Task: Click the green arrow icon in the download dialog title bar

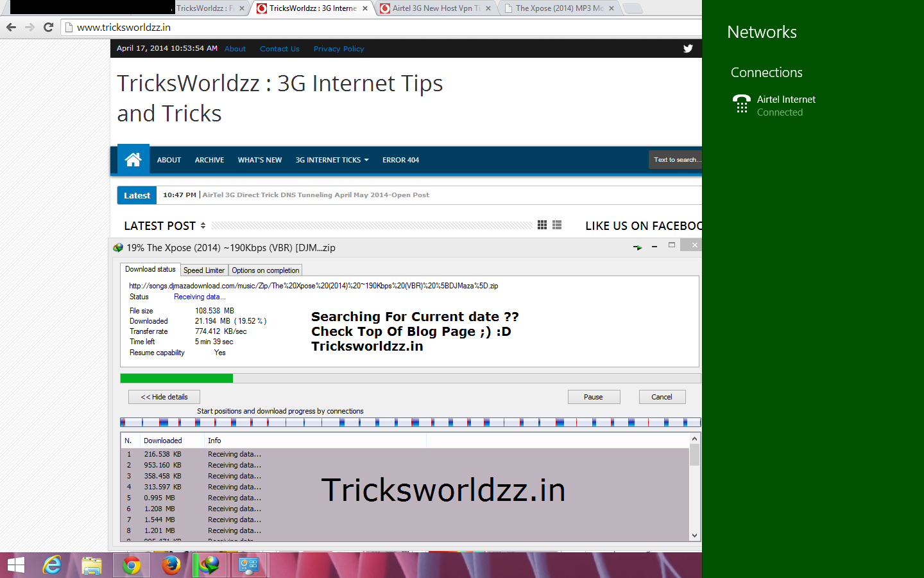Action: 637,247
